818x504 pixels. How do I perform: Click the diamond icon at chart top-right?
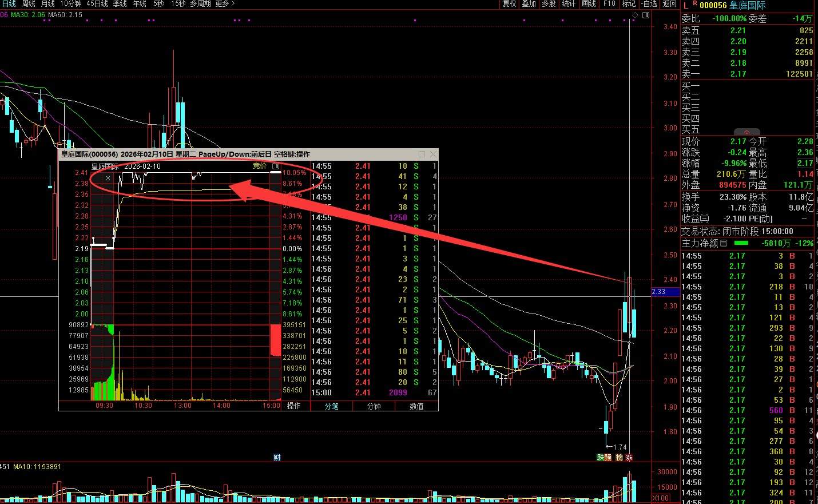[635, 15]
